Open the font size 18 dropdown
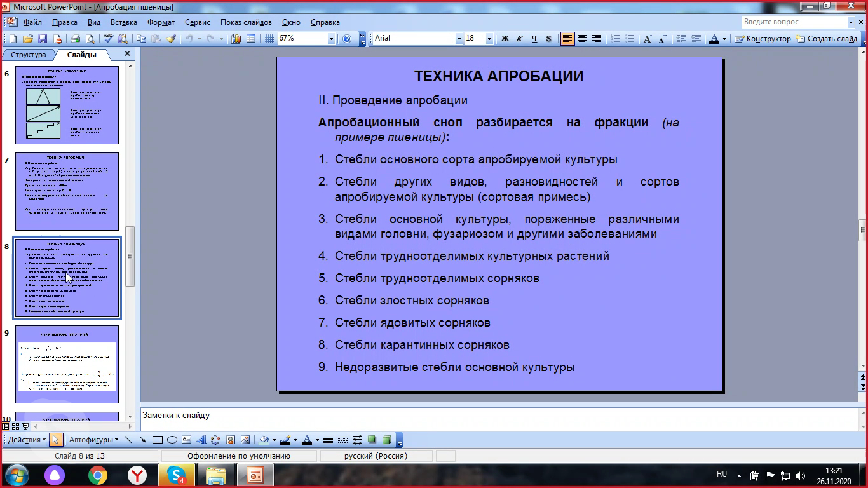Screen dimensions: 868x488 [x=489, y=39]
